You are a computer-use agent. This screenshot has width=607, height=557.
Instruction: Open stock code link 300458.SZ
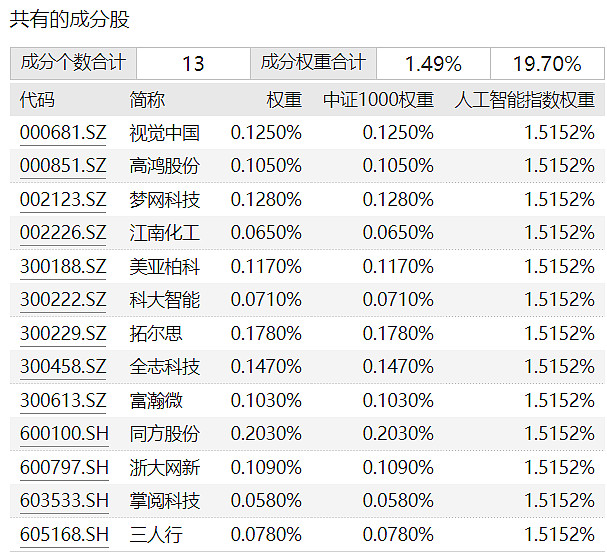(63, 367)
